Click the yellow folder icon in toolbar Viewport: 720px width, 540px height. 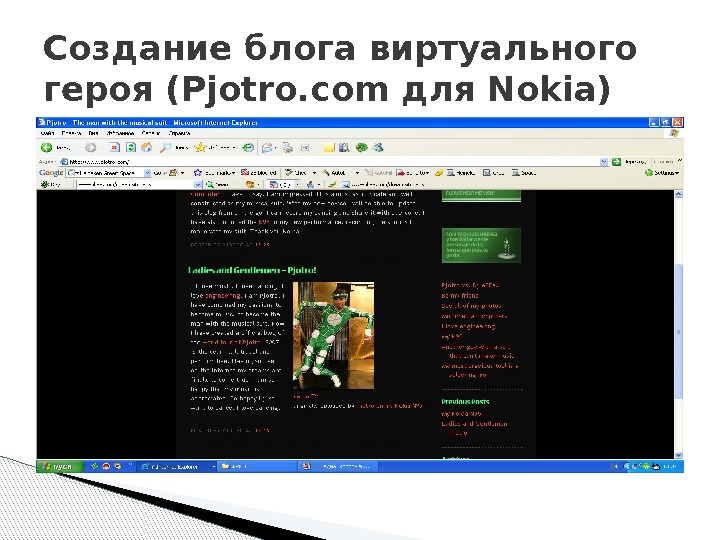(x=329, y=147)
